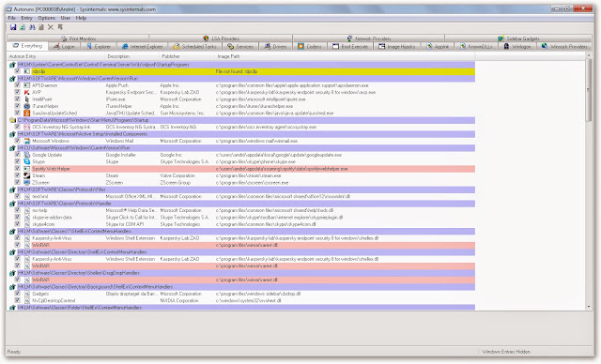Click the OCS Inventory NG Systray icon

tap(27, 127)
